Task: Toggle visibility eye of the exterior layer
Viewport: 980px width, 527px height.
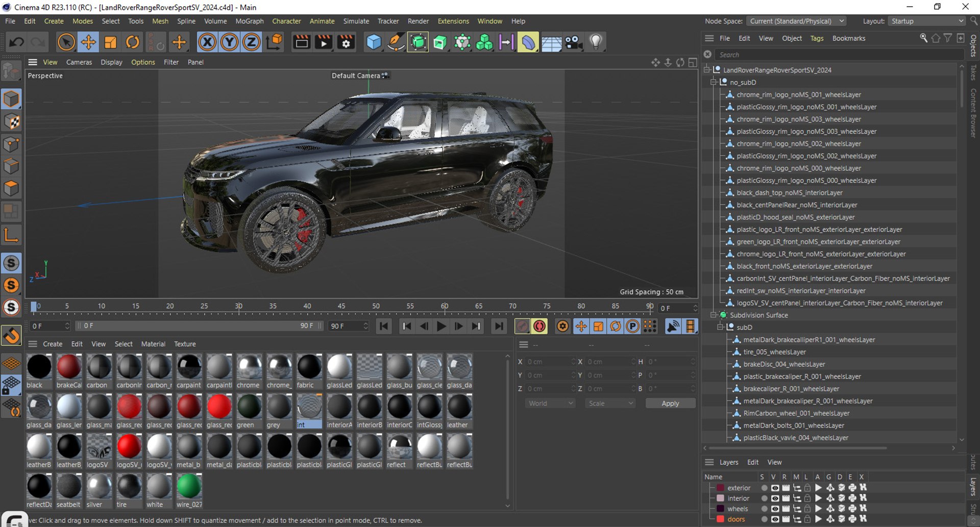Action: 775,488
